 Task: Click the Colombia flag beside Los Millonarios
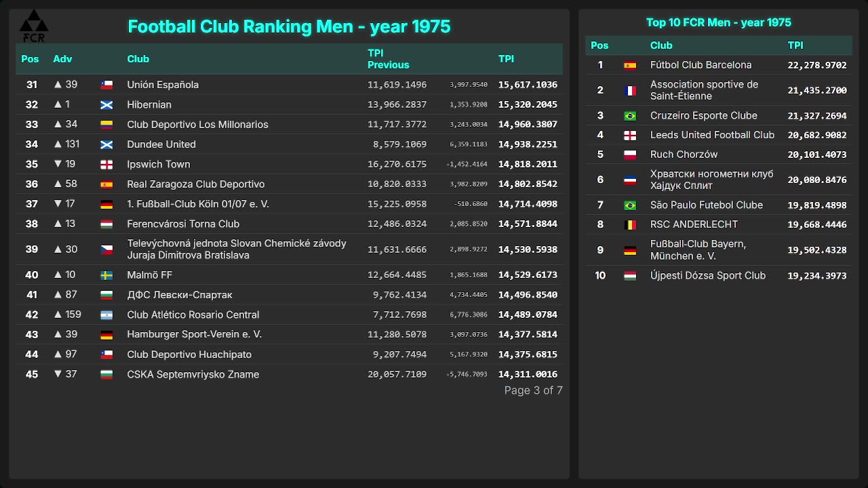tap(106, 125)
